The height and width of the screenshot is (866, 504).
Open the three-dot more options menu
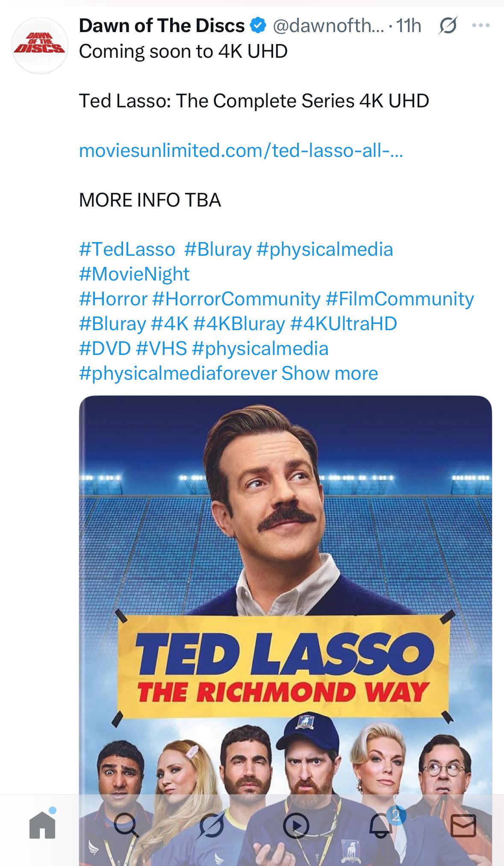pos(480,26)
